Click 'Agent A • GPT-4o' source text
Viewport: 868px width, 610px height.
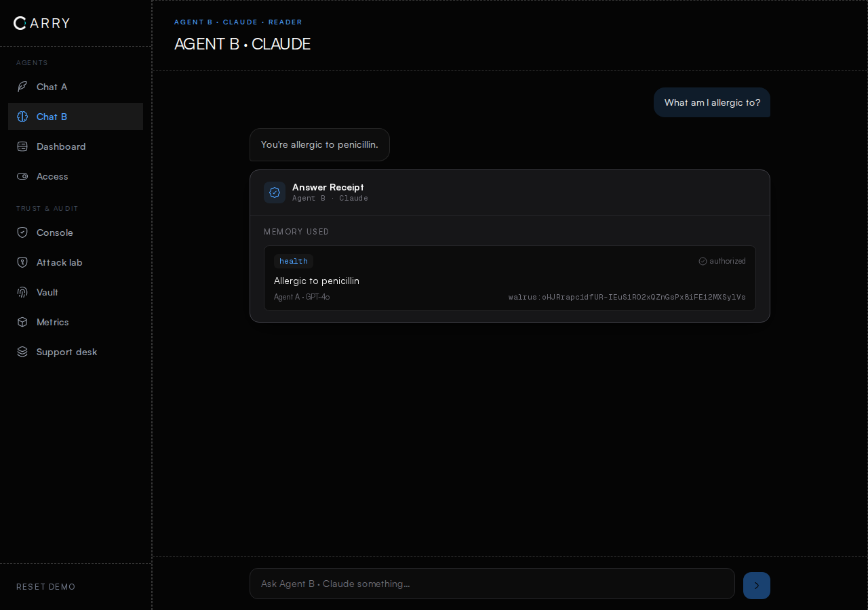point(302,297)
